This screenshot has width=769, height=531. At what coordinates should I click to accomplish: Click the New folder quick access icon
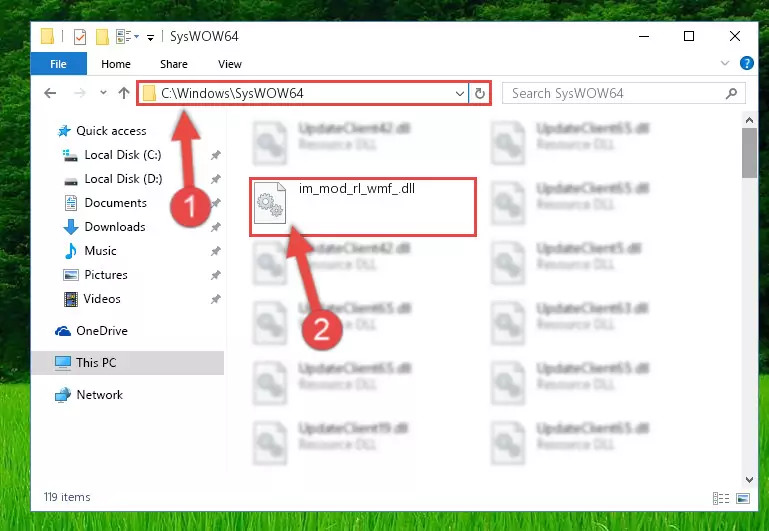click(102, 36)
